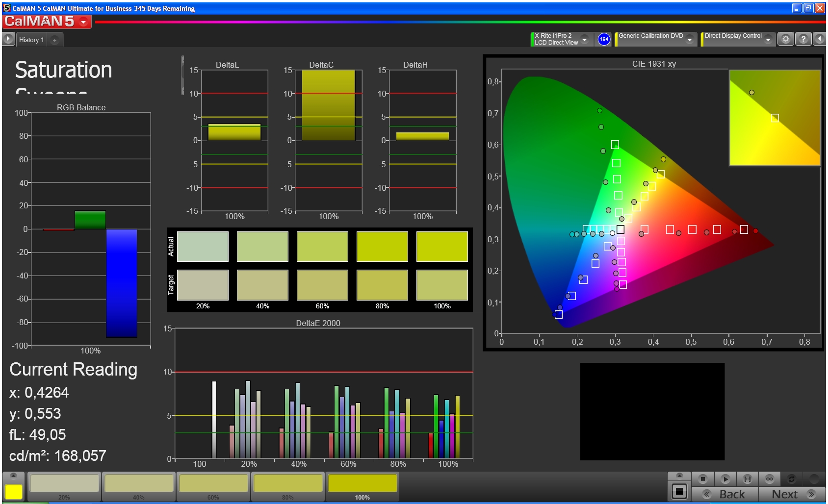
Task: Open settings with the gear icon
Action: click(785, 39)
